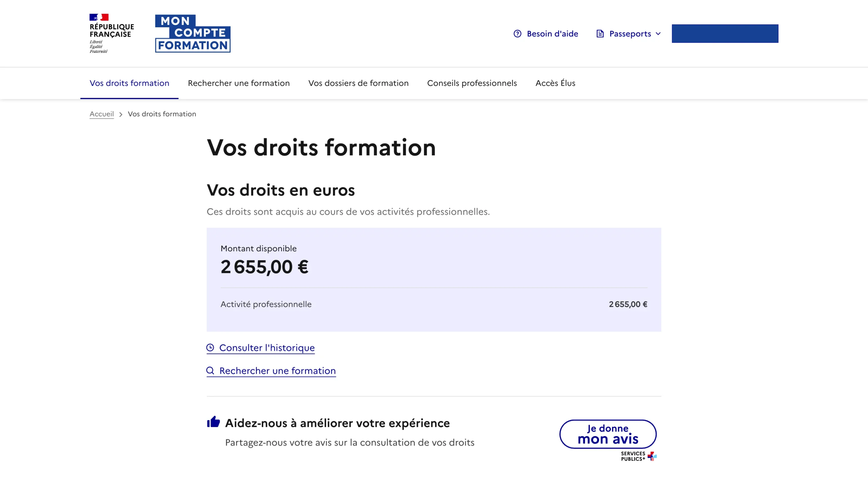The image size is (868, 499).
Task: Open the Accès Élus tab
Action: (555, 83)
